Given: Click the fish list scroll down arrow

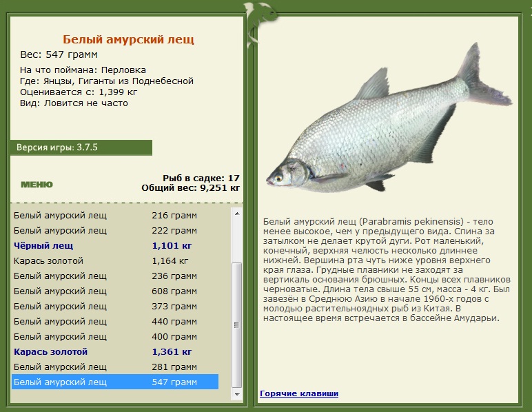Looking at the screenshot, I should pyautogui.click(x=237, y=394).
